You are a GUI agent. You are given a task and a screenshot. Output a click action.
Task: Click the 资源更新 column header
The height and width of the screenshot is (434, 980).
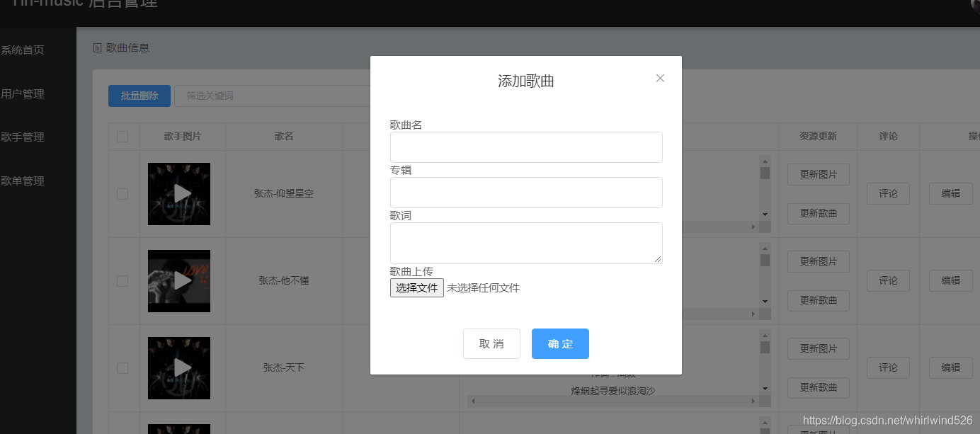[x=818, y=136]
